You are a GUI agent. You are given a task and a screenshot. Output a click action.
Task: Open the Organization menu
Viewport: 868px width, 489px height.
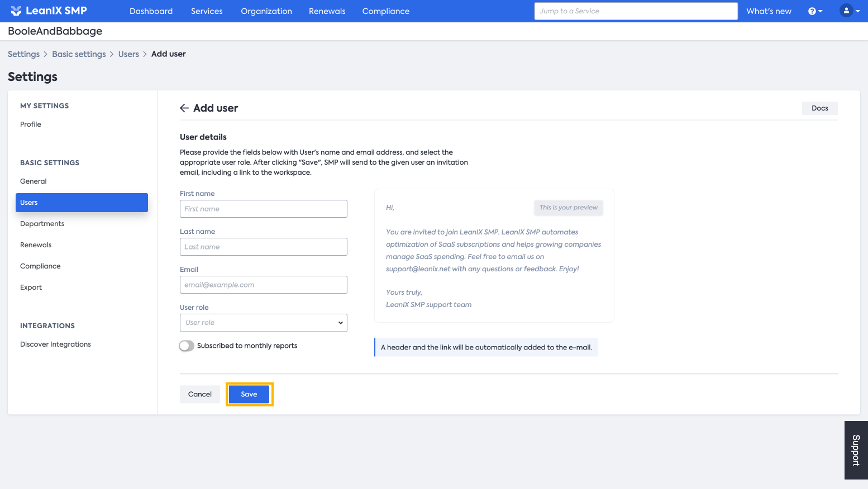[266, 11]
